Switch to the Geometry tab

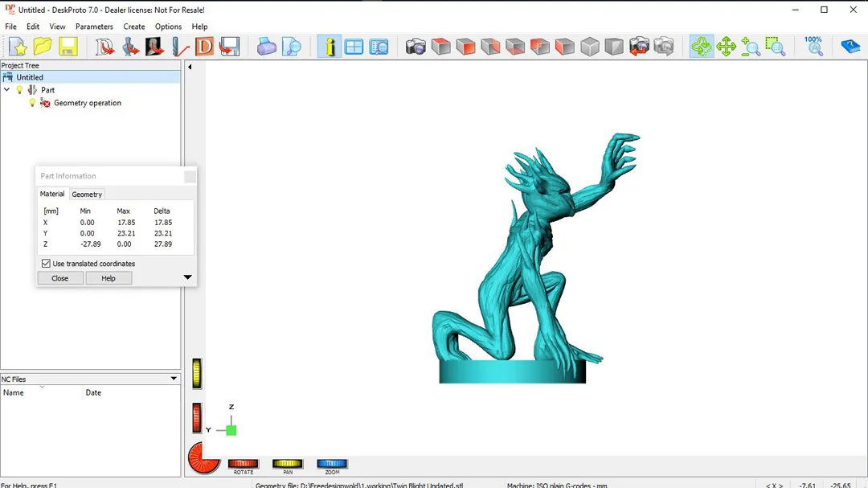coord(87,195)
